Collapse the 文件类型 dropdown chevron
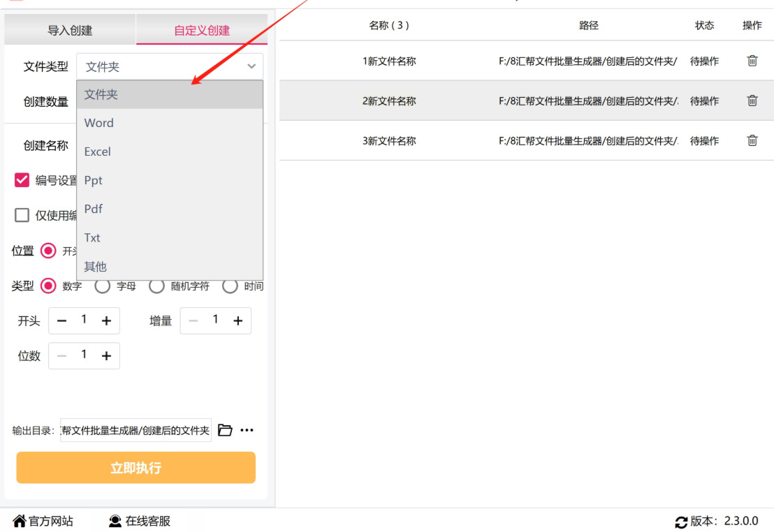The width and height of the screenshot is (774, 532). click(x=251, y=66)
